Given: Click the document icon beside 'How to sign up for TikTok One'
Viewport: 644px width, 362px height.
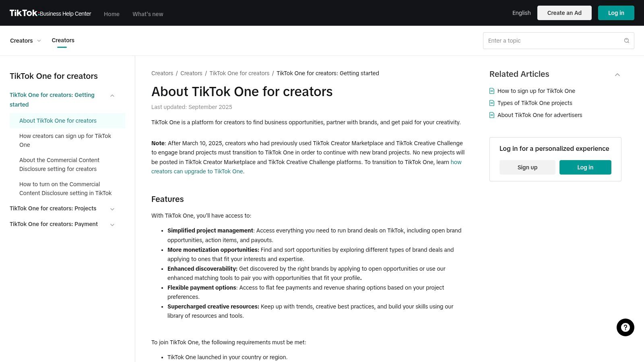Looking at the screenshot, I should click(492, 91).
